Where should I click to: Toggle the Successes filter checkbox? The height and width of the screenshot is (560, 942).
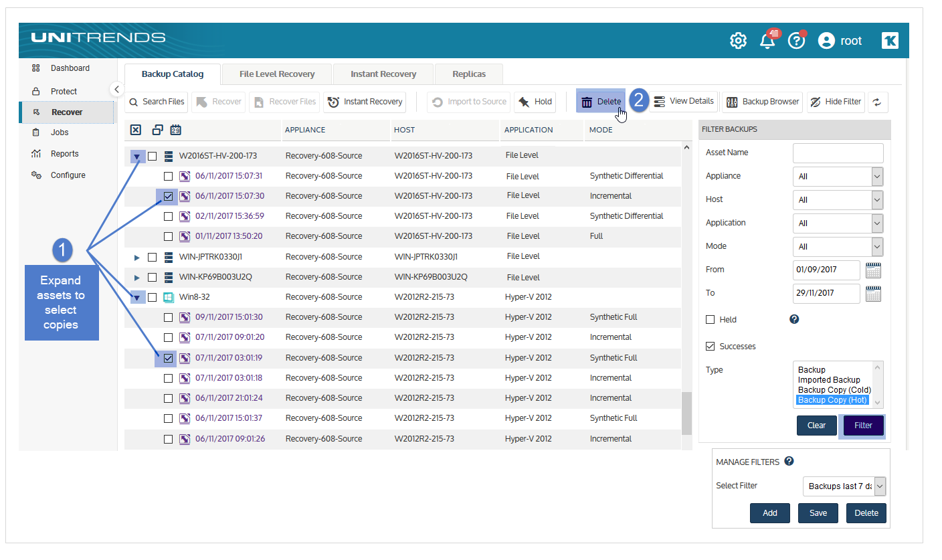pos(711,347)
